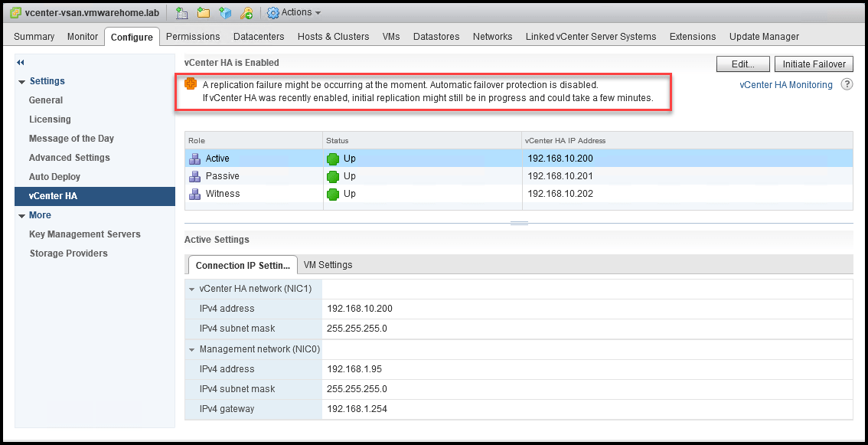The image size is (868, 445).
Task: Open the Actions dropdown menu
Action: pyautogui.click(x=294, y=13)
